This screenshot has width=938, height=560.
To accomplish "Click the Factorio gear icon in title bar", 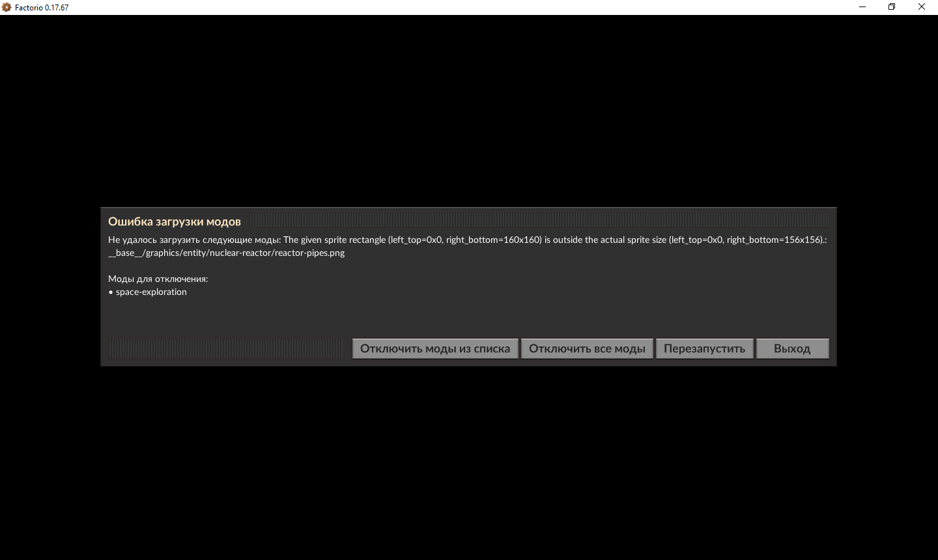I will (x=7, y=7).
